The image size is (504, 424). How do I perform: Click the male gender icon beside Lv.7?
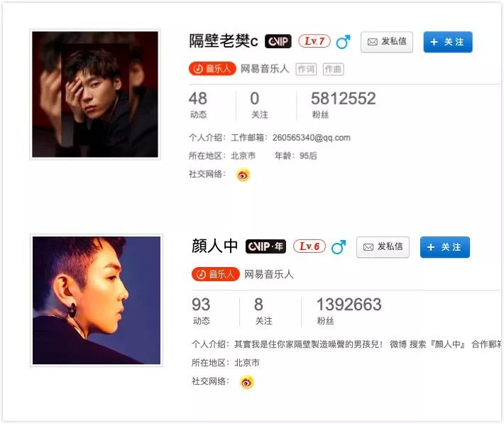[x=343, y=42]
